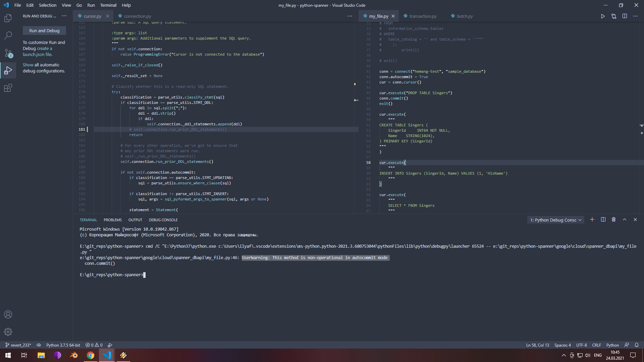
Task: Open the View menu
Action: coord(66,5)
